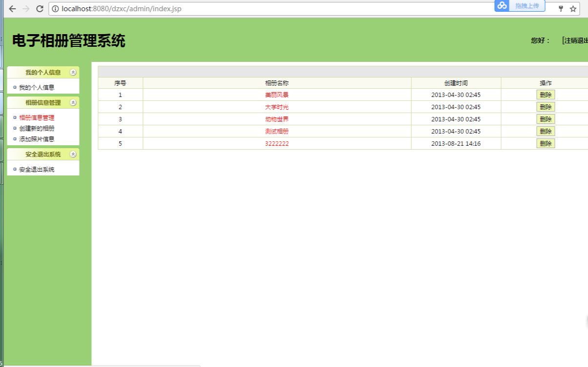Collapse the 我的个人信息 panel
Image resolution: width=588 pixels, height=367 pixels.
coord(73,72)
